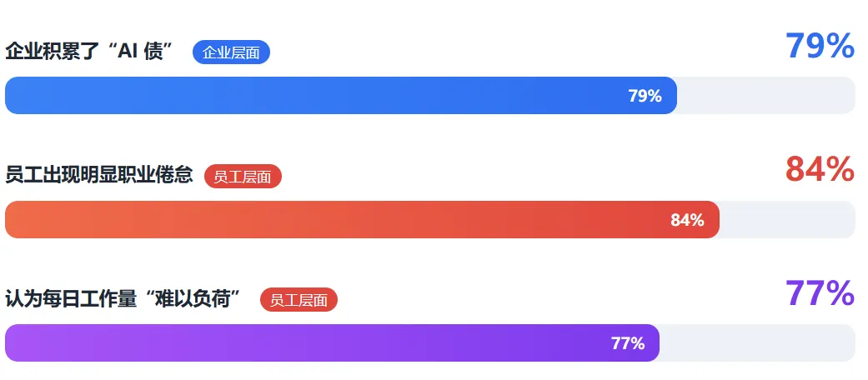The height and width of the screenshot is (380, 868).
Task: Click the 员工层面 tag beside 难以负荷
Action: tap(299, 300)
